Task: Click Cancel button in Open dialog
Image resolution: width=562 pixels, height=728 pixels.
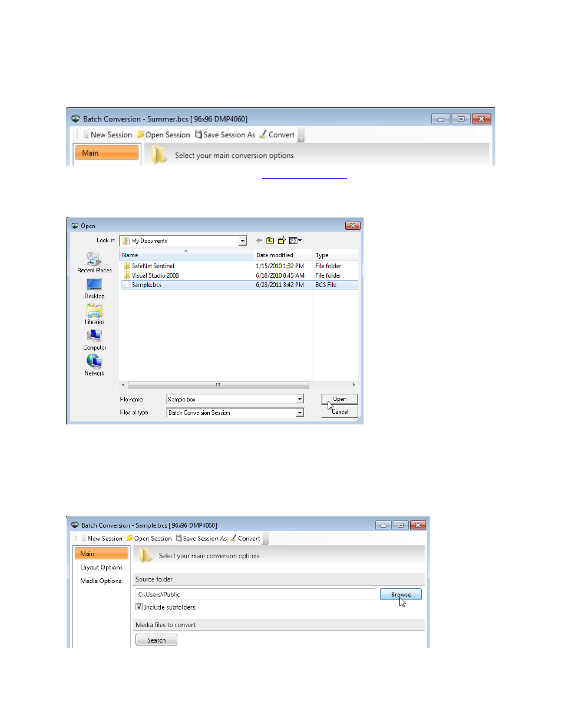Action: click(339, 412)
